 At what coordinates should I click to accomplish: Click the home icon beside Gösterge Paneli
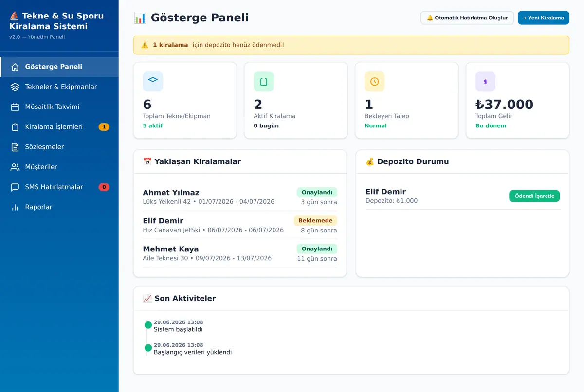point(15,67)
